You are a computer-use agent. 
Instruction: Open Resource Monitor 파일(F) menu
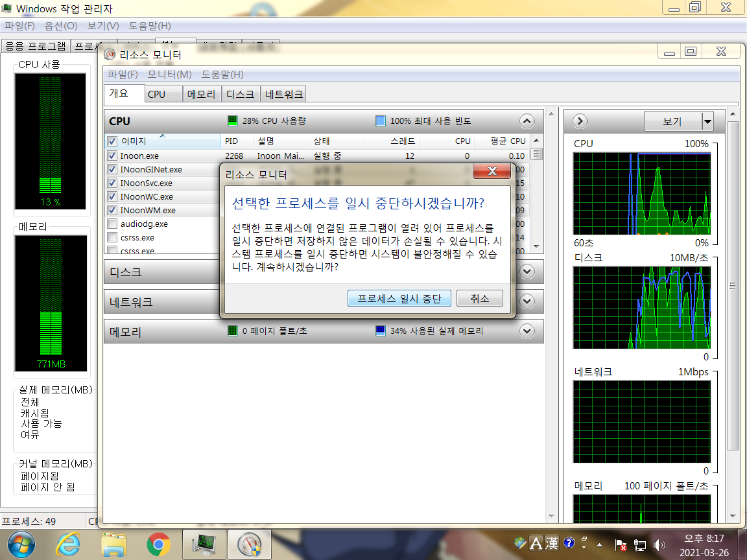coord(123,75)
